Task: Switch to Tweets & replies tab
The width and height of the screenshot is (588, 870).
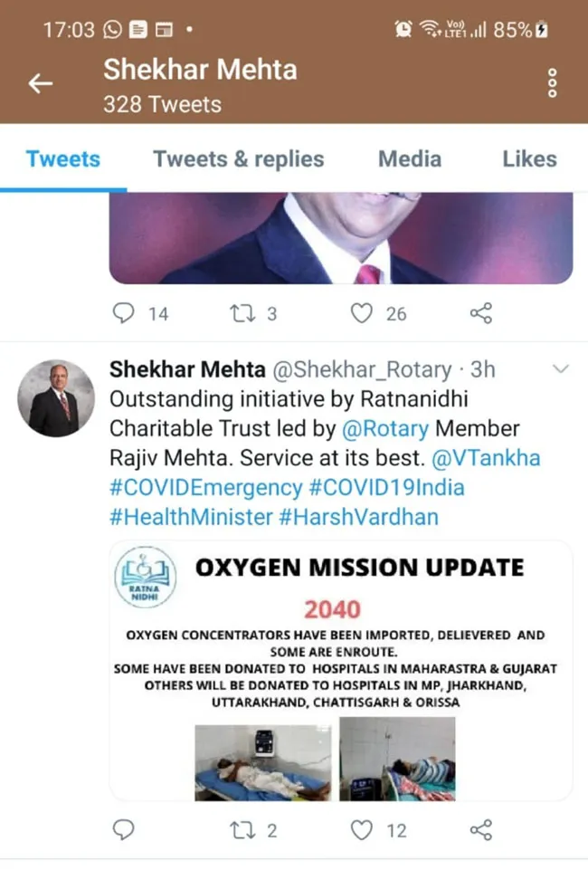Action: [x=238, y=159]
